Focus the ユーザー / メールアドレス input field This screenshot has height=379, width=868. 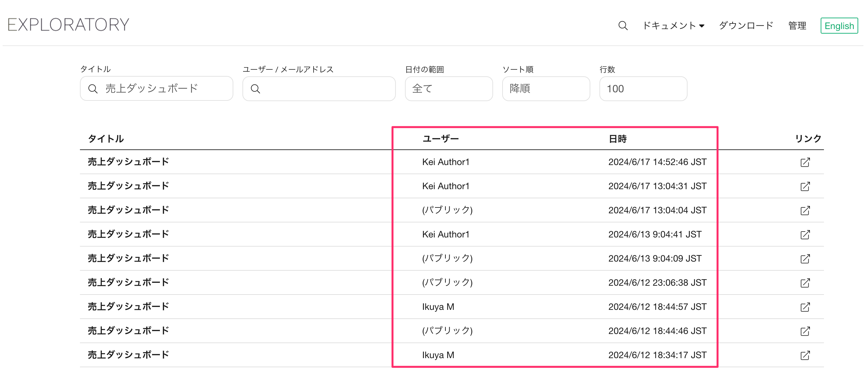(x=319, y=89)
